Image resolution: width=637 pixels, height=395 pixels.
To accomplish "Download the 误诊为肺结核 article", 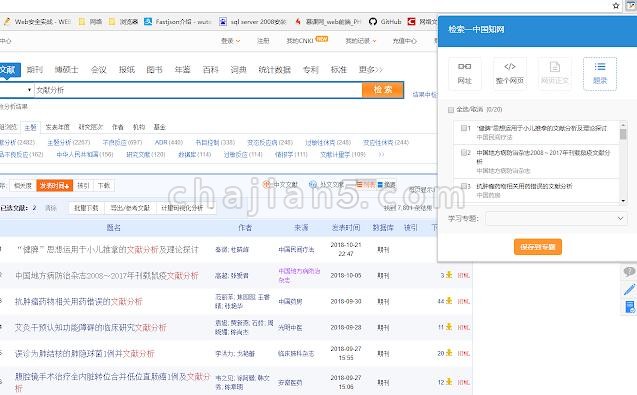I will (x=449, y=353).
